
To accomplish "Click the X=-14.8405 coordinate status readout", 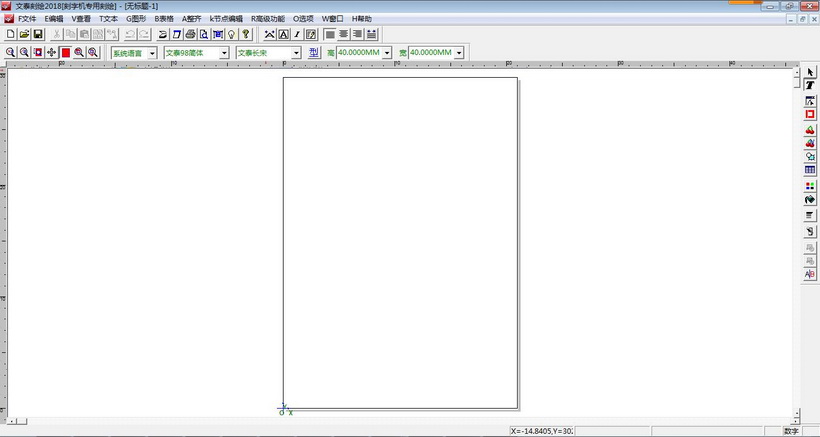I will (x=542, y=431).
